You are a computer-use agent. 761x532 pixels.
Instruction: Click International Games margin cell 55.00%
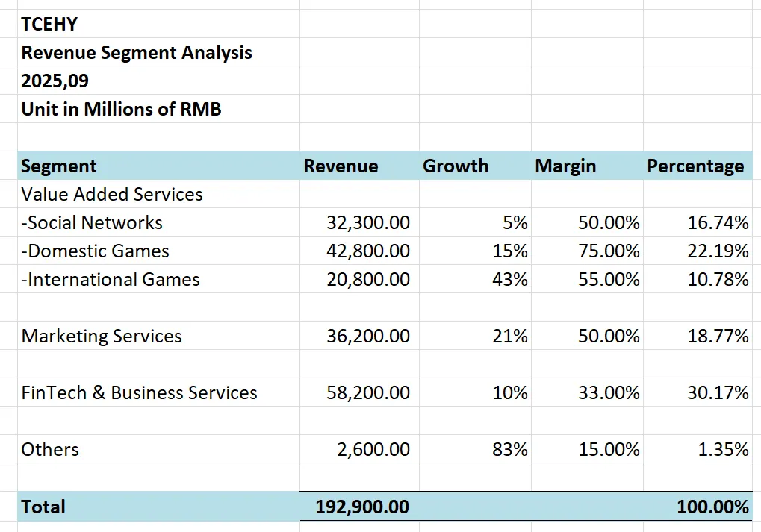608,279
